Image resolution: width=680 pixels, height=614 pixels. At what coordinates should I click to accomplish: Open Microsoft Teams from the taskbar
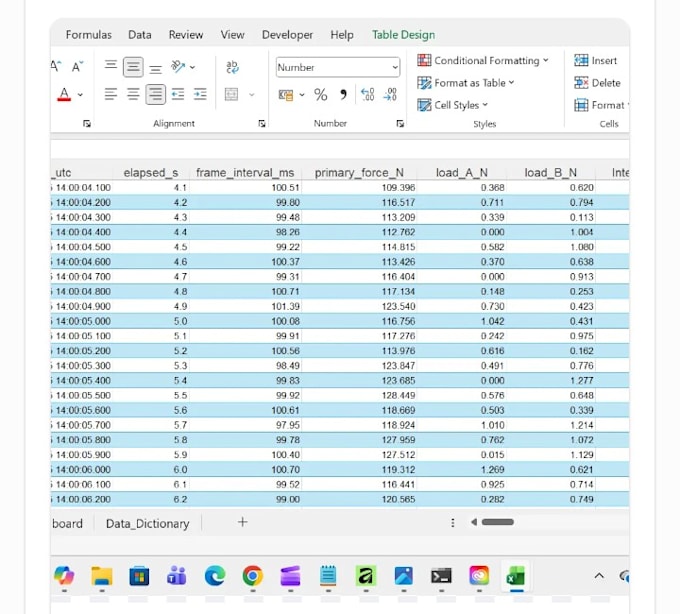177,576
